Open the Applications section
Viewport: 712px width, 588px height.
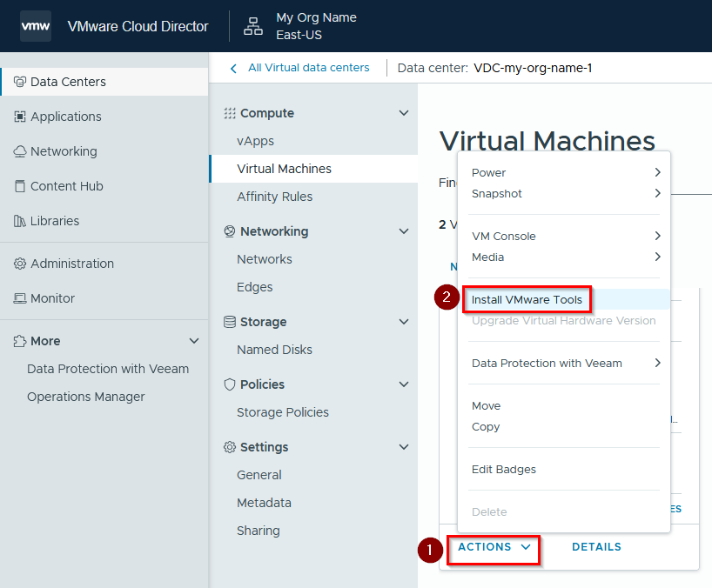pyautogui.click(x=104, y=117)
